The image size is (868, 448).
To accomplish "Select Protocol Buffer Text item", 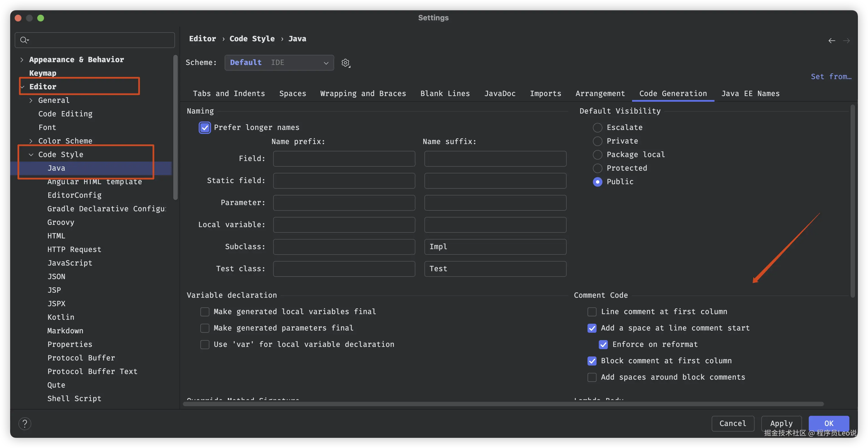I will 92,371.
